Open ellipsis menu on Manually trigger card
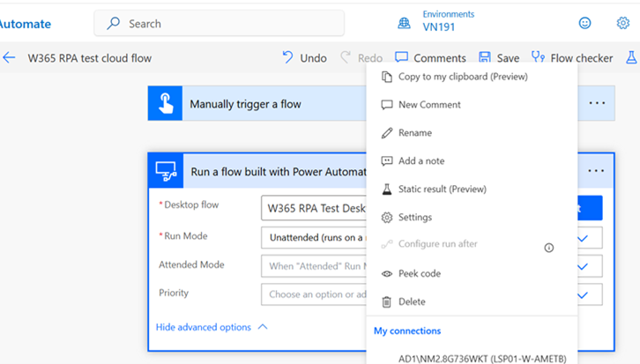Viewport: 640px width, 364px height. [x=597, y=104]
